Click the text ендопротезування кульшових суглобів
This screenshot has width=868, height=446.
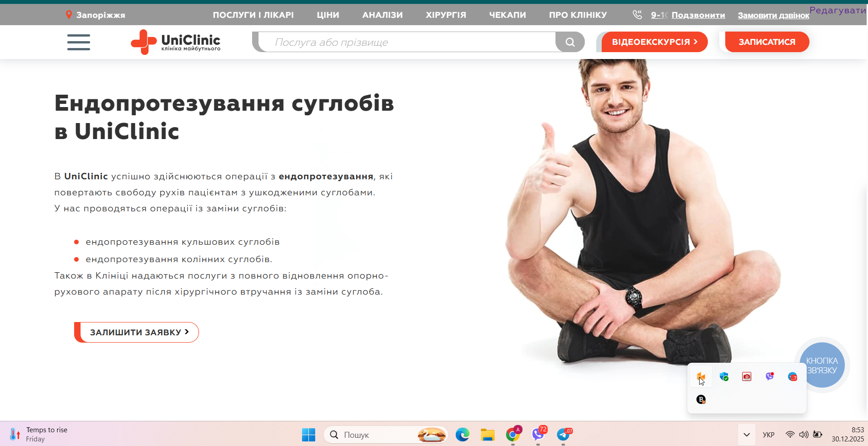(x=183, y=242)
